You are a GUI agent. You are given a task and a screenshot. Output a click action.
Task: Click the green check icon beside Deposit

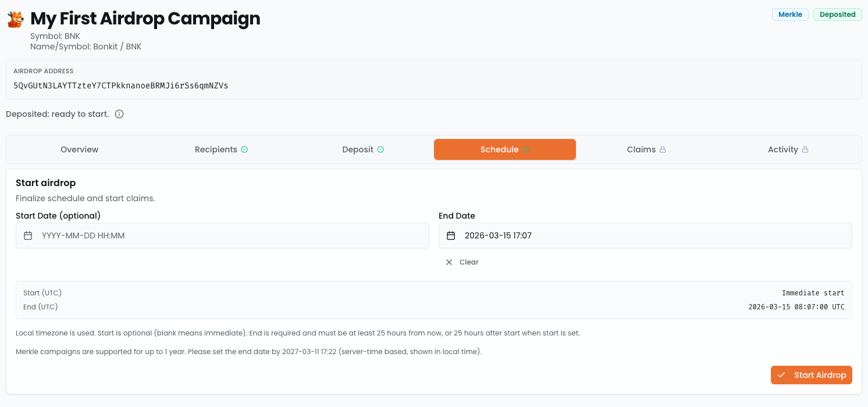click(380, 149)
